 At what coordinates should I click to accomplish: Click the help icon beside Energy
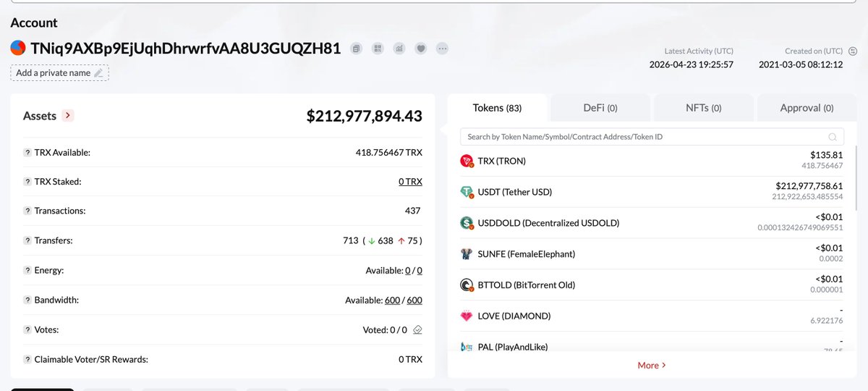pos(27,270)
